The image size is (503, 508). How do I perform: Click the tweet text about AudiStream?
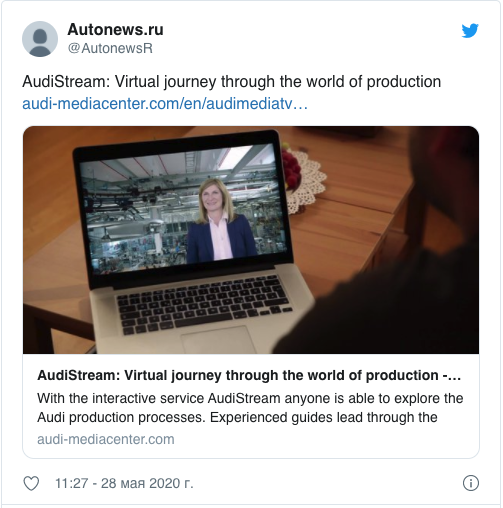click(232, 82)
